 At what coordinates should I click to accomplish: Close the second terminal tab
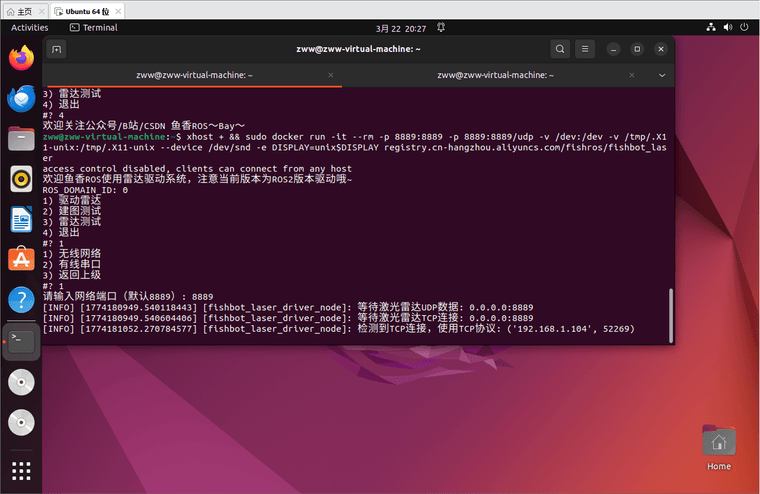click(632, 75)
